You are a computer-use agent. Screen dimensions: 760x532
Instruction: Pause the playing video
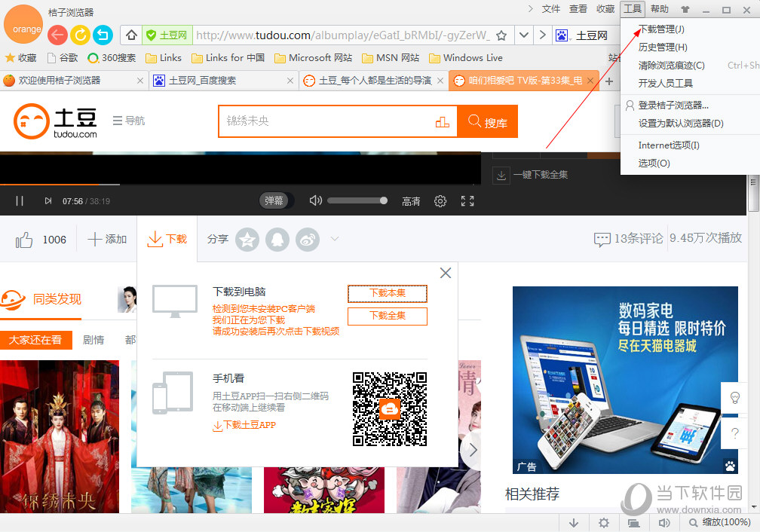tap(19, 200)
